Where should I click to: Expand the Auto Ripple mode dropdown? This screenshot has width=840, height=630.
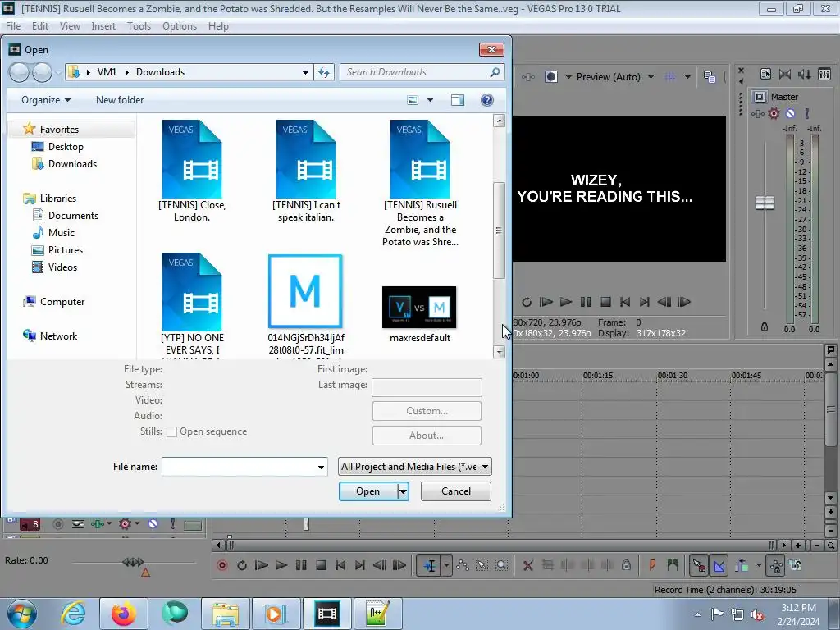[x=759, y=565]
